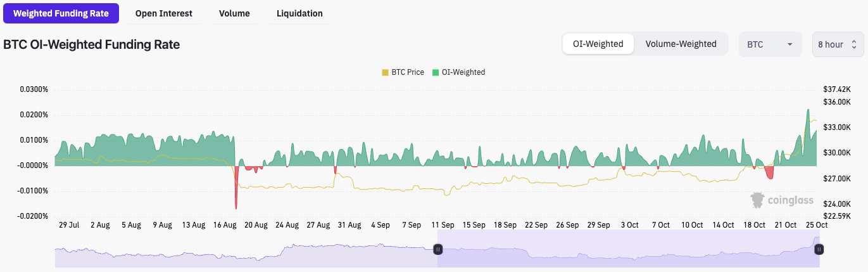The image size is (868, 272).
Task: Grab the left range slider handle
Action: coord(437,249)
